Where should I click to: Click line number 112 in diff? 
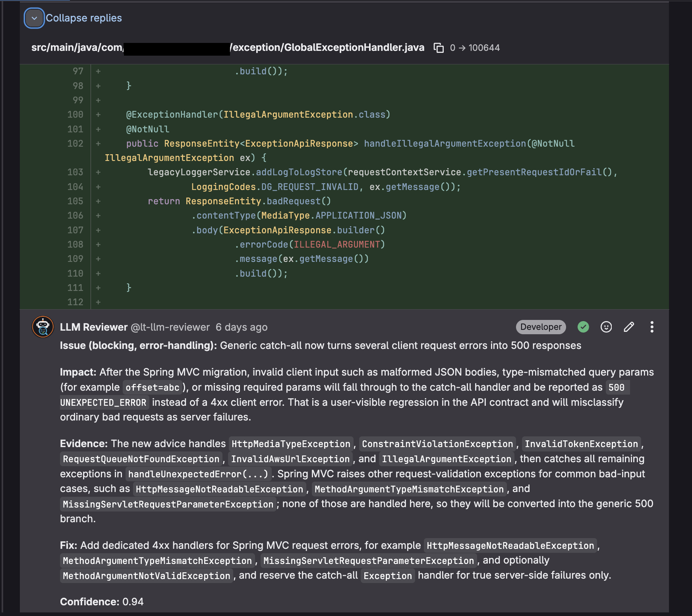click(75, 302)
